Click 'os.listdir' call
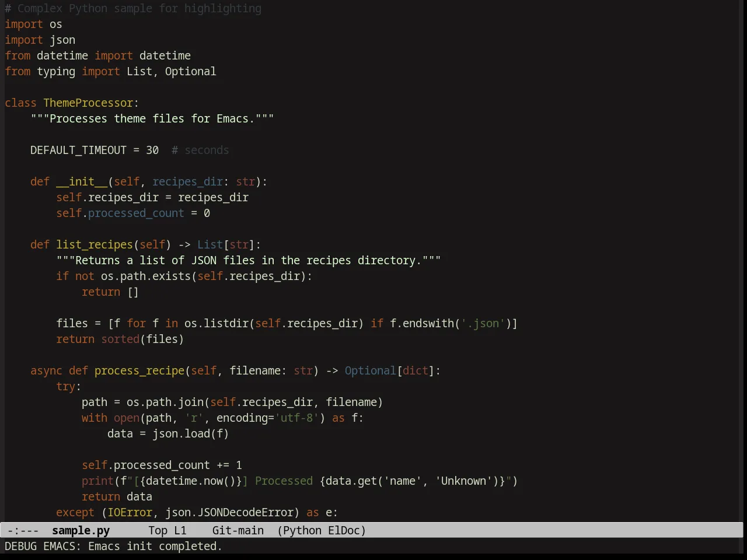The image size is (747, 560). coord(217,323)
